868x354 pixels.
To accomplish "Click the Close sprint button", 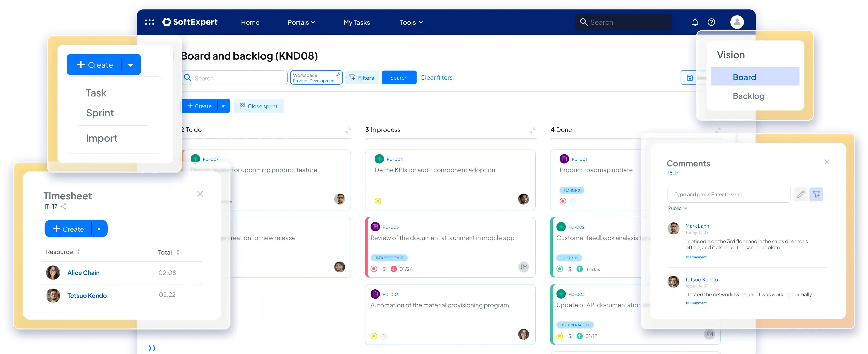I will (259, 106).
